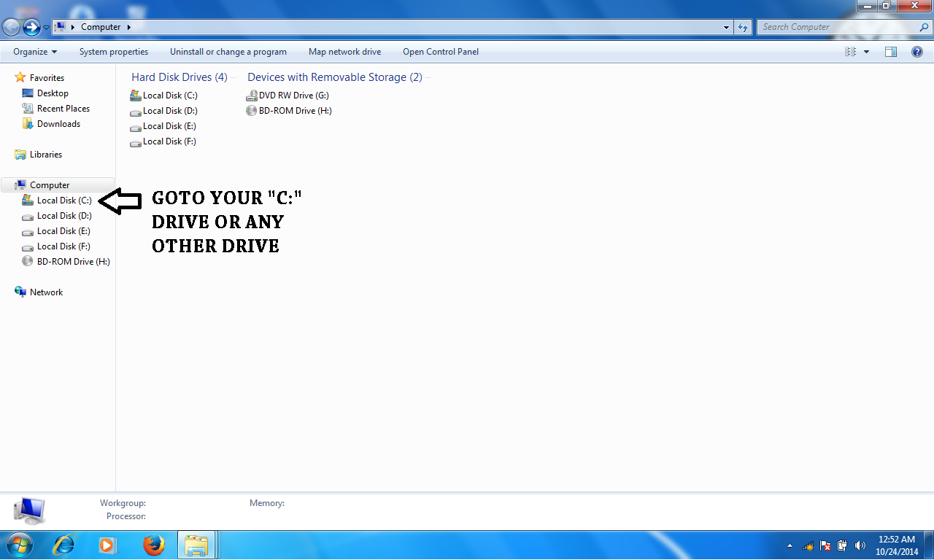Image resolution: width=934 pixels, height=560 pixels.
Task: Open Uninstall or change a program
Action: click(228, 51)
